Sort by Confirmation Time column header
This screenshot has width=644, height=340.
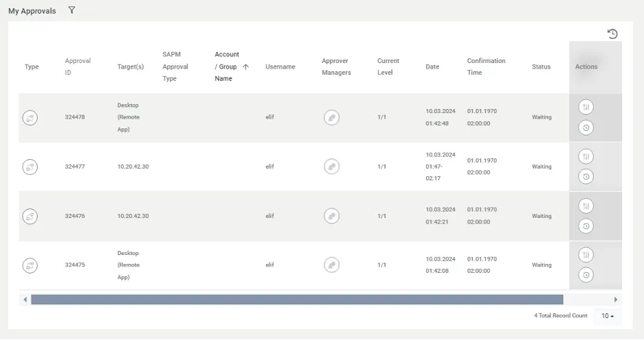486,66
